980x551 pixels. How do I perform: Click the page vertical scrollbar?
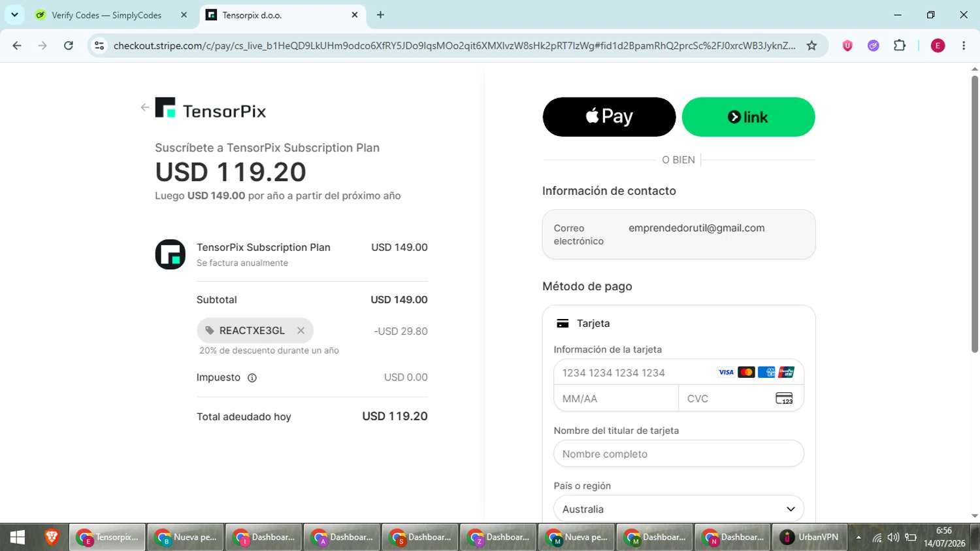pyautogui.click(x=975, y=216)
